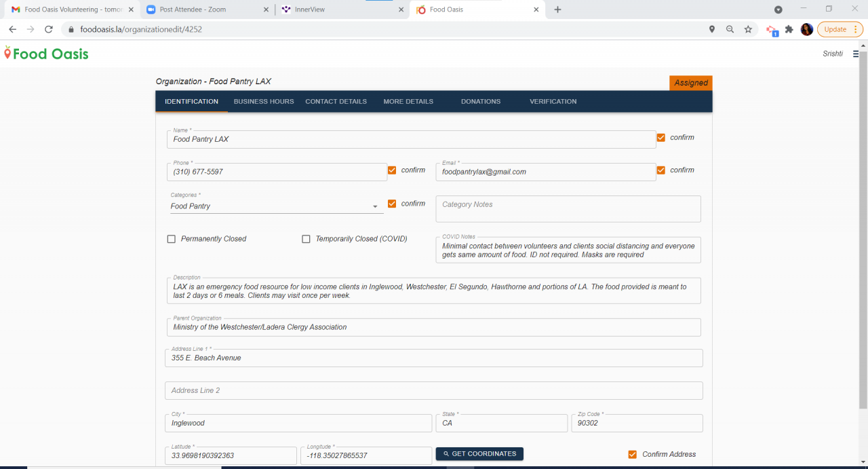Click into the Name field

click(x=411, y=139)
